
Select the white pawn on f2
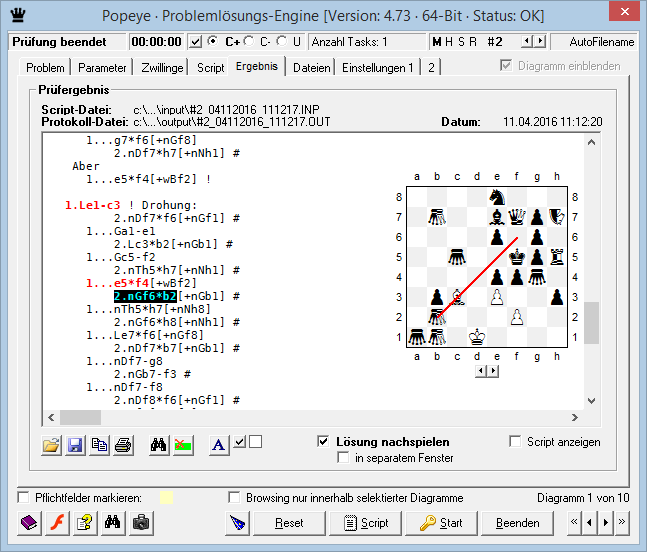[517, 317]
